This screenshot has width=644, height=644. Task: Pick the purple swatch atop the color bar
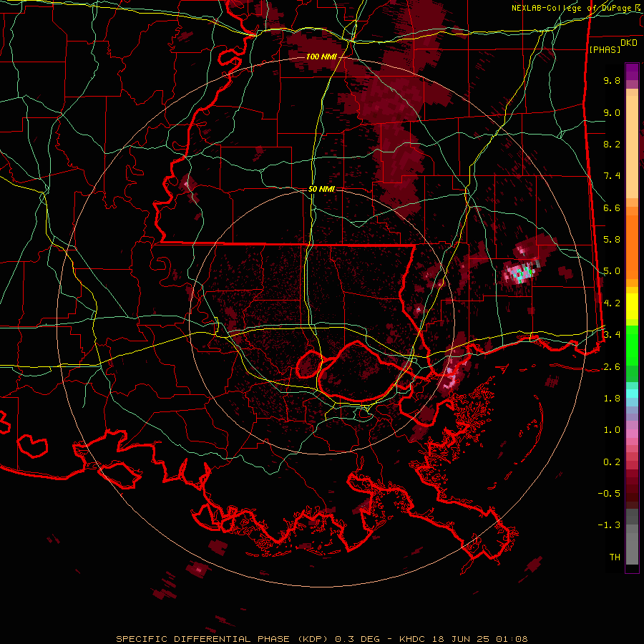click(x=632, y=72)
